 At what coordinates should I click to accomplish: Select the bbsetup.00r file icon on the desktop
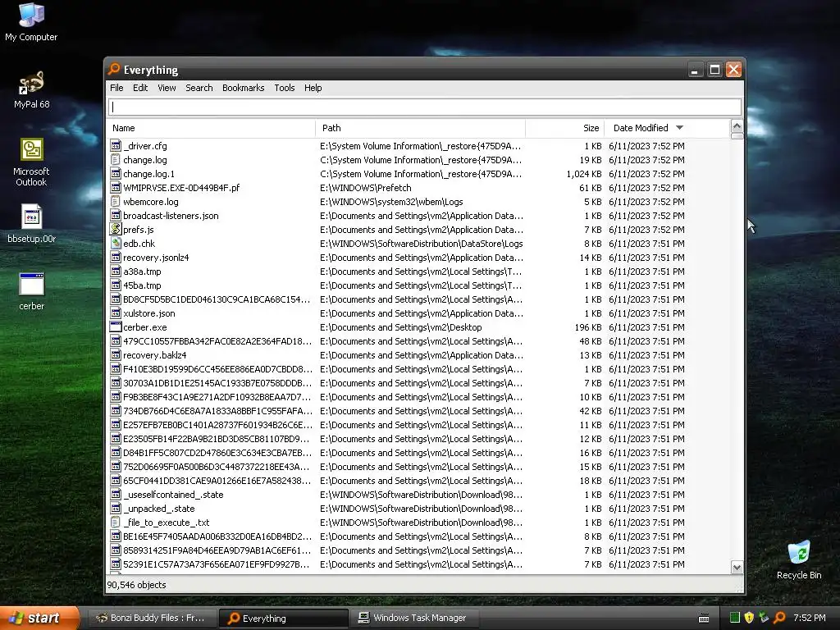32,223
